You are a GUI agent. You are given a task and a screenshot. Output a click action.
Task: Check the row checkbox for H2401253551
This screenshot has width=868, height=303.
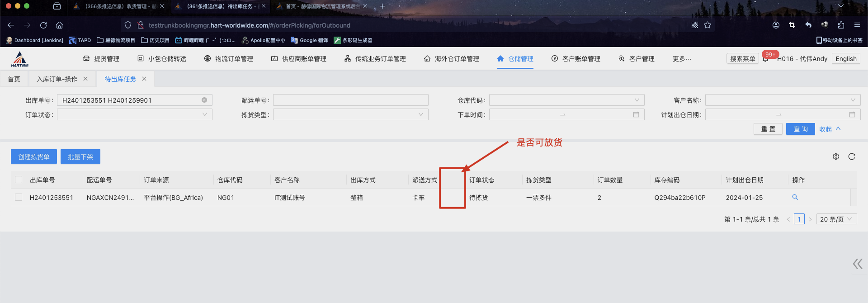19,197
